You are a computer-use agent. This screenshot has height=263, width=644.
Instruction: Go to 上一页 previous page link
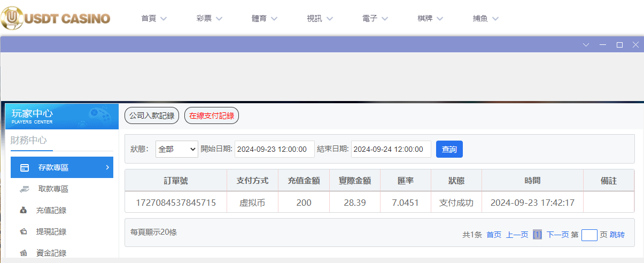point(517,235)
